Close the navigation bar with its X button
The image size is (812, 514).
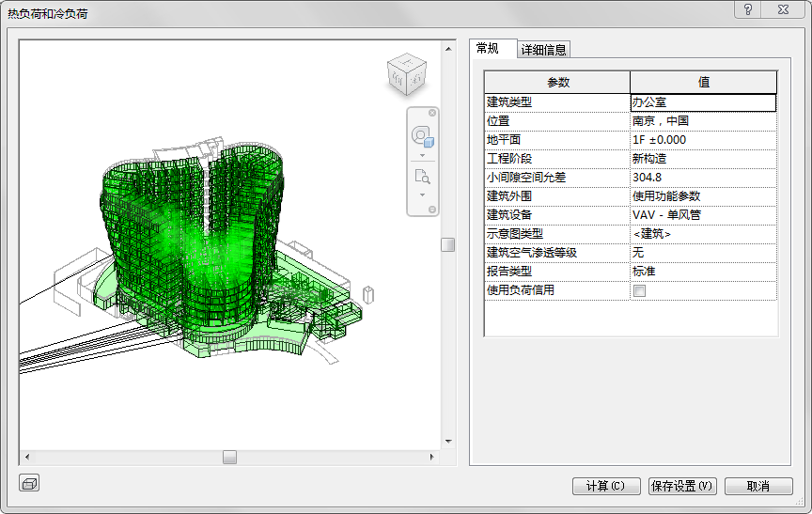432,113
